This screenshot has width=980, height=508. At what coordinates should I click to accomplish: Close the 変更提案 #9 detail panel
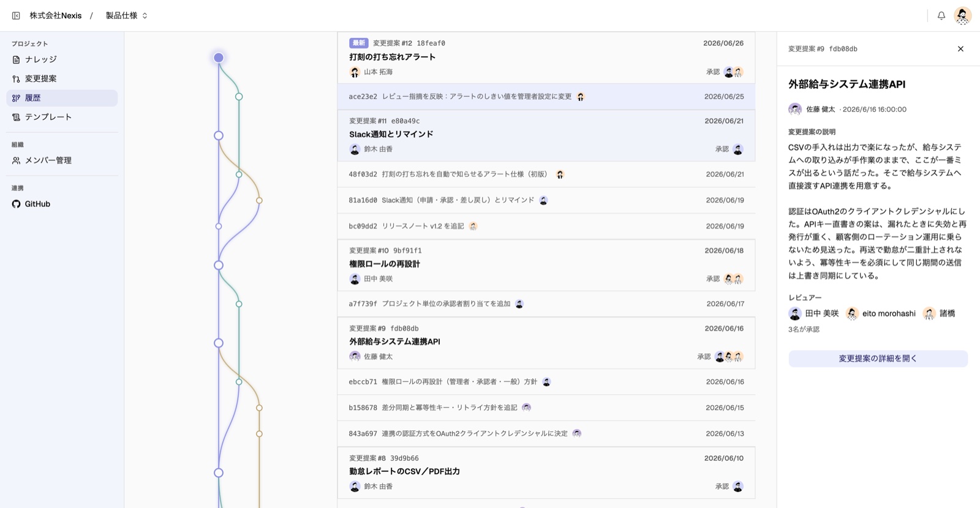click(x=960, y=49)
